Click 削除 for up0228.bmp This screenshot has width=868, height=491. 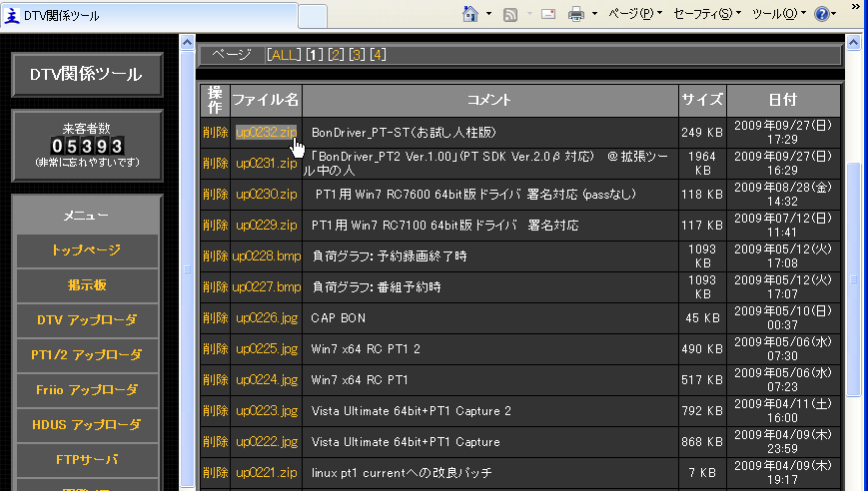pos(216,256)
